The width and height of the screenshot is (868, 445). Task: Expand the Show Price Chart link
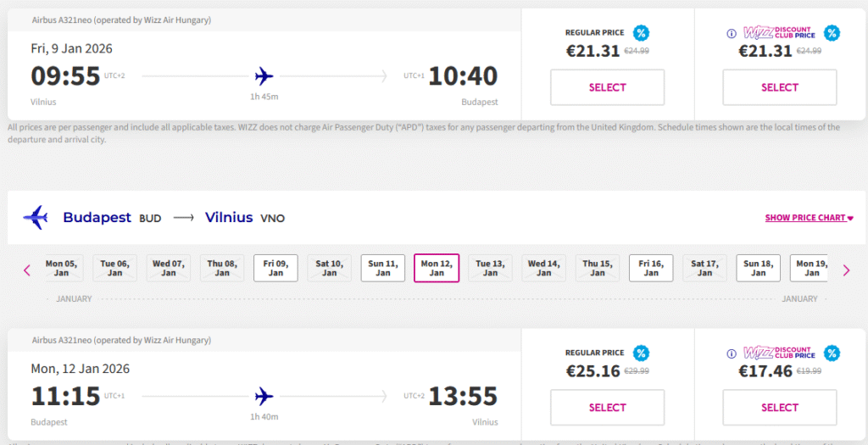[809, 218]
